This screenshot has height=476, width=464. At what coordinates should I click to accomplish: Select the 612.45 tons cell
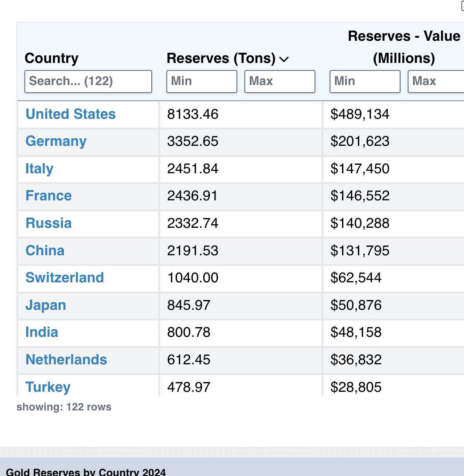pos(241,360)
